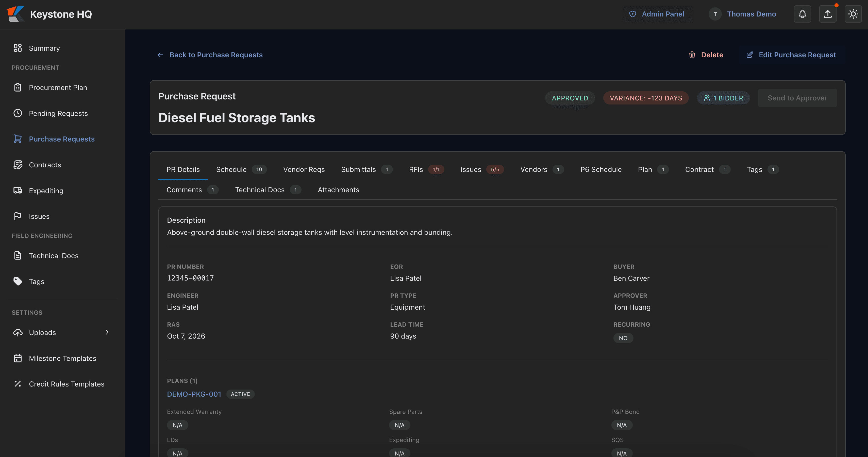
Task: Click the Procurement Plan clipboard icon
Action: [x=18, y=87]
